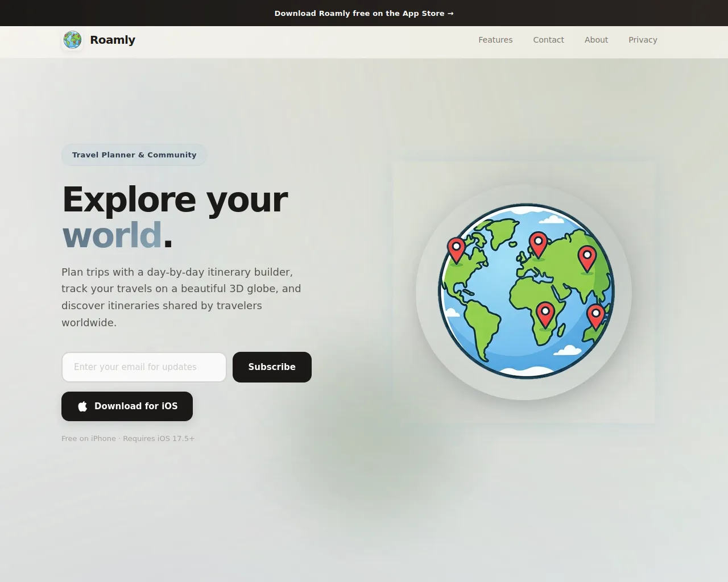Focus the 'Enter your email for updates' field
The height and width of the screenshot is (582, 728).
coord(144,367)
